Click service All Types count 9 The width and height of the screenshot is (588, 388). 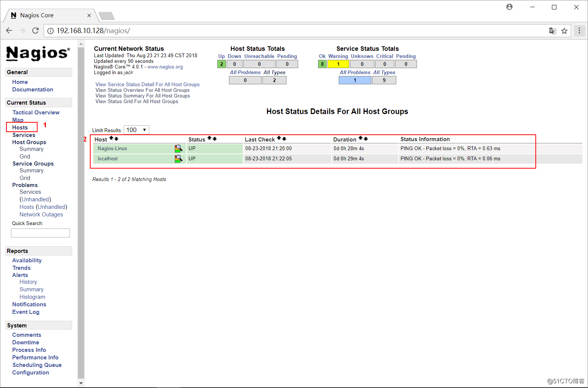384,80
